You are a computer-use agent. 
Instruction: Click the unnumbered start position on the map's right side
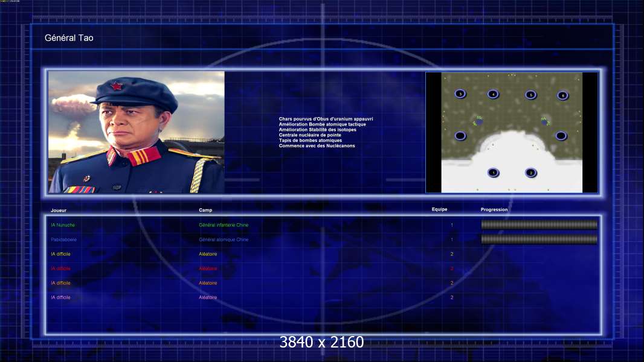(x=561, y=136)
